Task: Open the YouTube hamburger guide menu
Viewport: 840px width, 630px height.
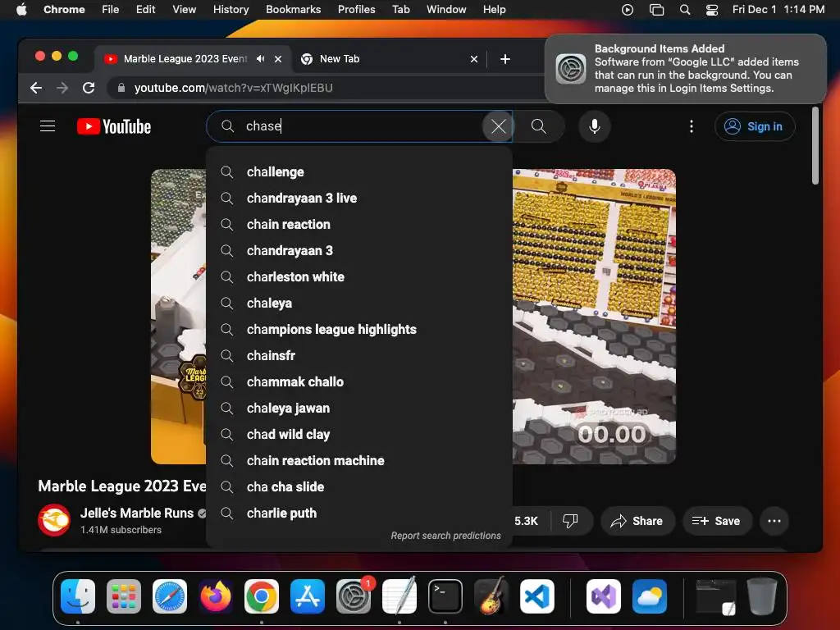Action: 48,126
